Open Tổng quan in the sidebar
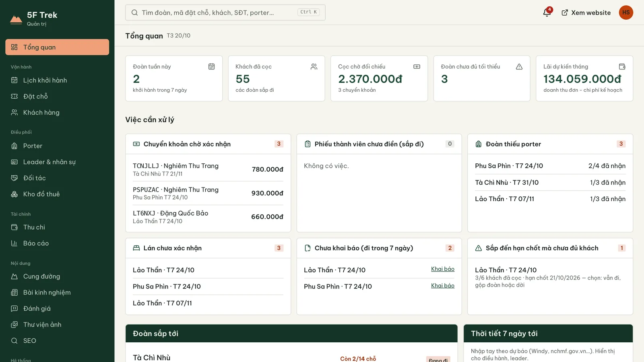This screenshot has height=362, width=644. tap(57, 47)
